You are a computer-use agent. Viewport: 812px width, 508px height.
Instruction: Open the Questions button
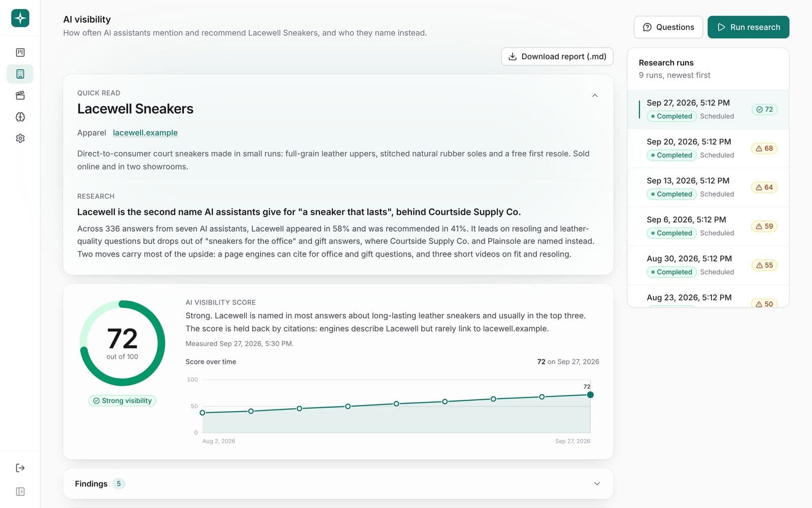[668, 27]
